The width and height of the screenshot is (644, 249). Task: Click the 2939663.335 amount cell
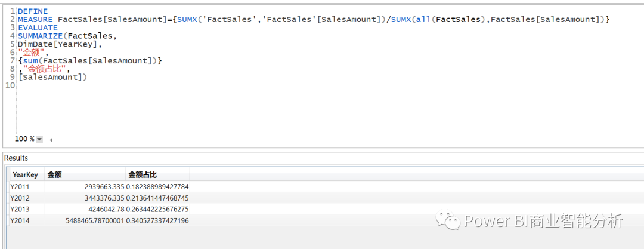tap(104, 187)
